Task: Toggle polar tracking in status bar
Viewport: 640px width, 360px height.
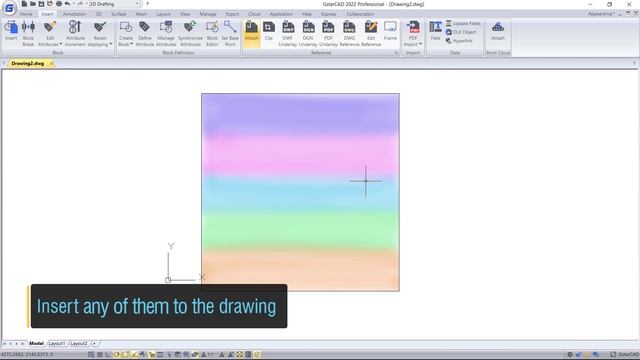Action: click(x=117, y=354)
